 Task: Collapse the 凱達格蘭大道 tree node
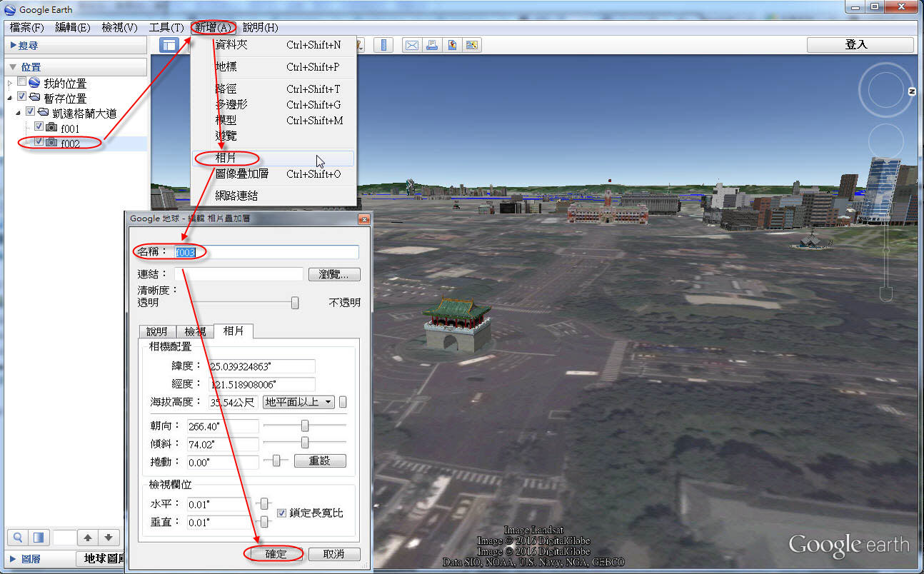coord(19,113)
